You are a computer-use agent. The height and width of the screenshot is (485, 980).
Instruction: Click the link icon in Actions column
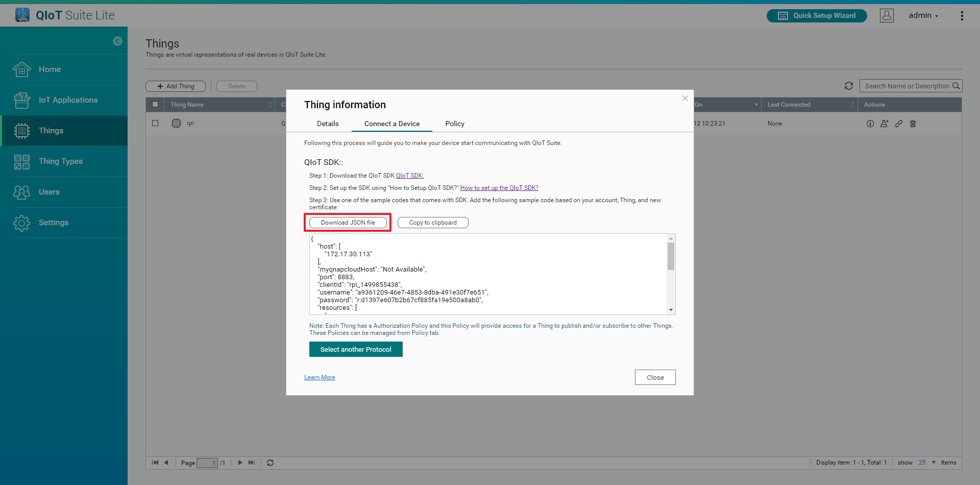coord(899,124)
